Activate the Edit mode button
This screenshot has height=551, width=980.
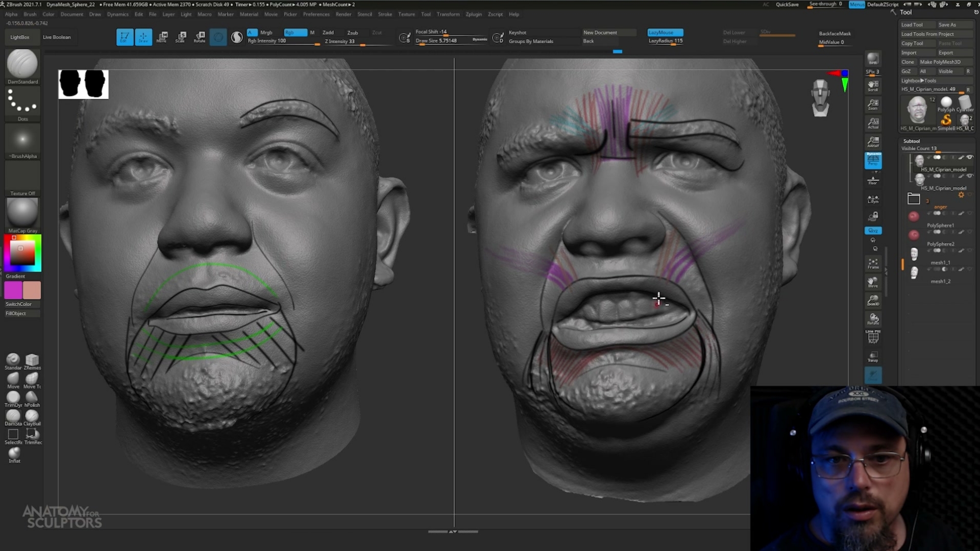[x=125, y=37]
